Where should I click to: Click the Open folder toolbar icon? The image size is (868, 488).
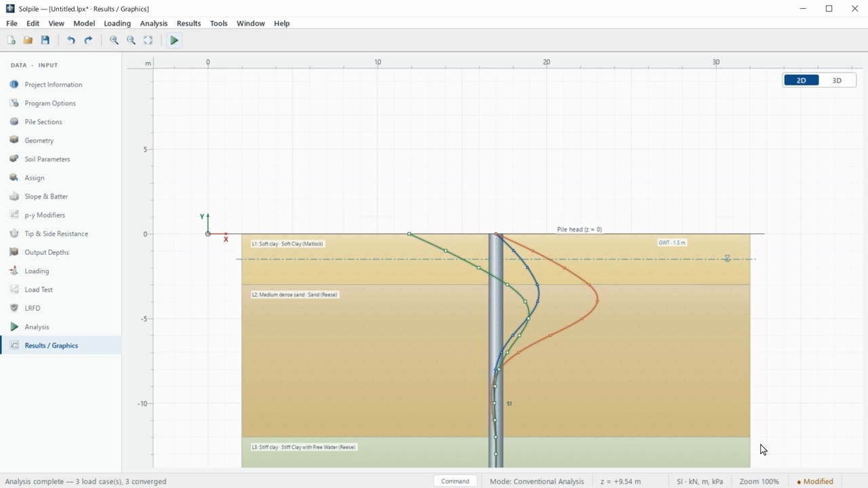click(x=28, y=41)
